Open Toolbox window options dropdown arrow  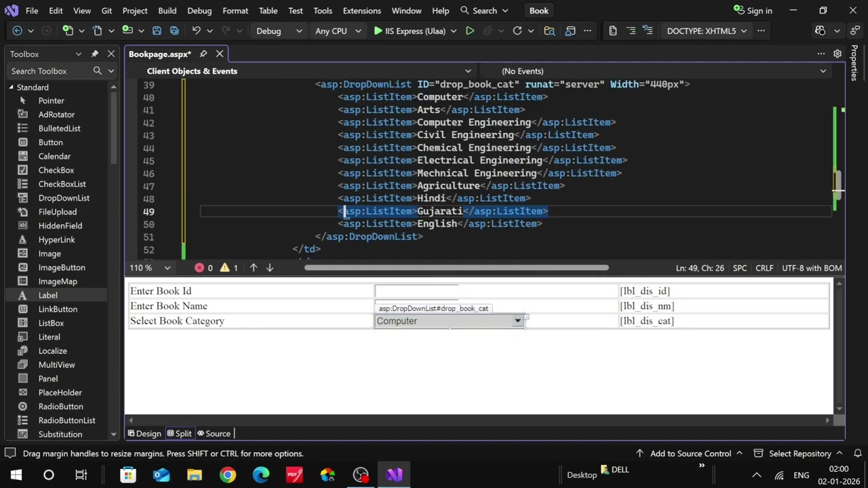click(x=79, y=54)
